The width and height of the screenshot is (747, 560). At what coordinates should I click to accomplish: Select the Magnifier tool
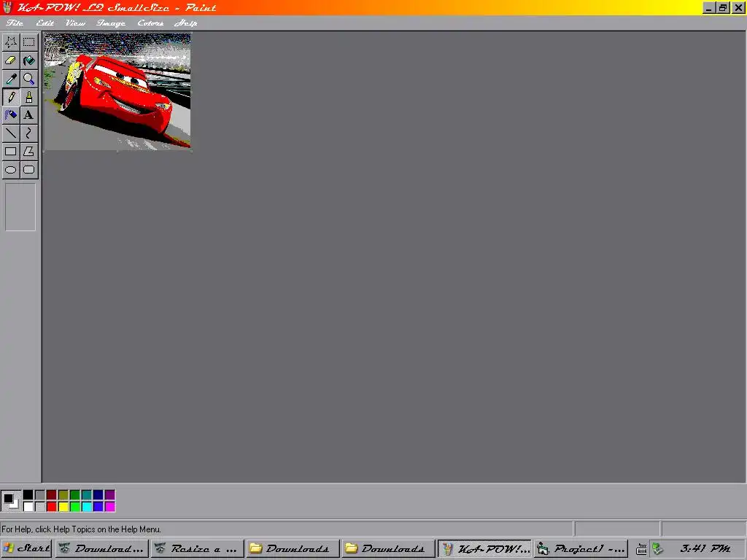tap(29, 79)
